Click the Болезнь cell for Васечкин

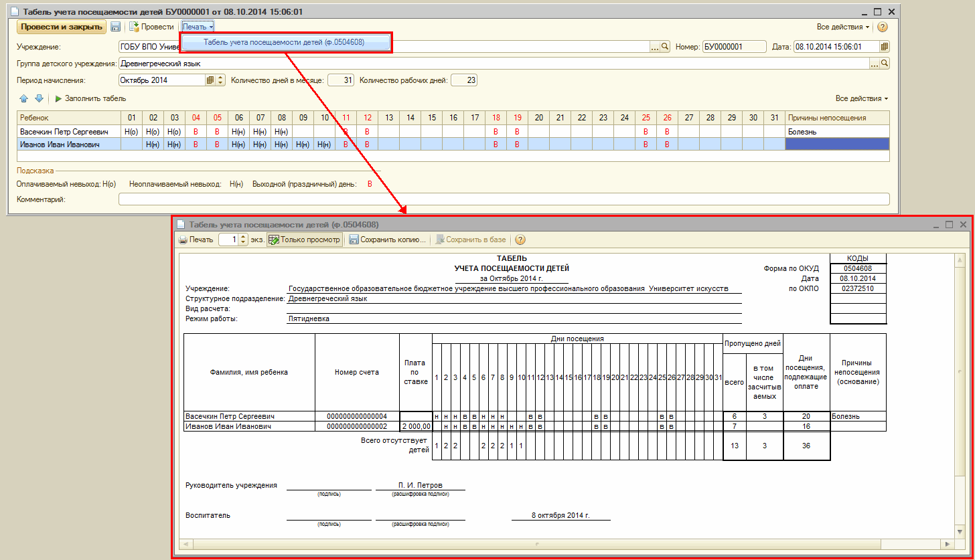coord(837,132)
